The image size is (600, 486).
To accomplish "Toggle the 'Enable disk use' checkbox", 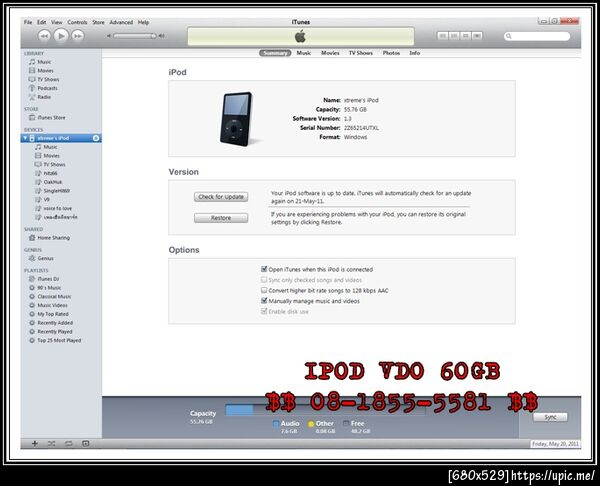I will tap(264, 311).
